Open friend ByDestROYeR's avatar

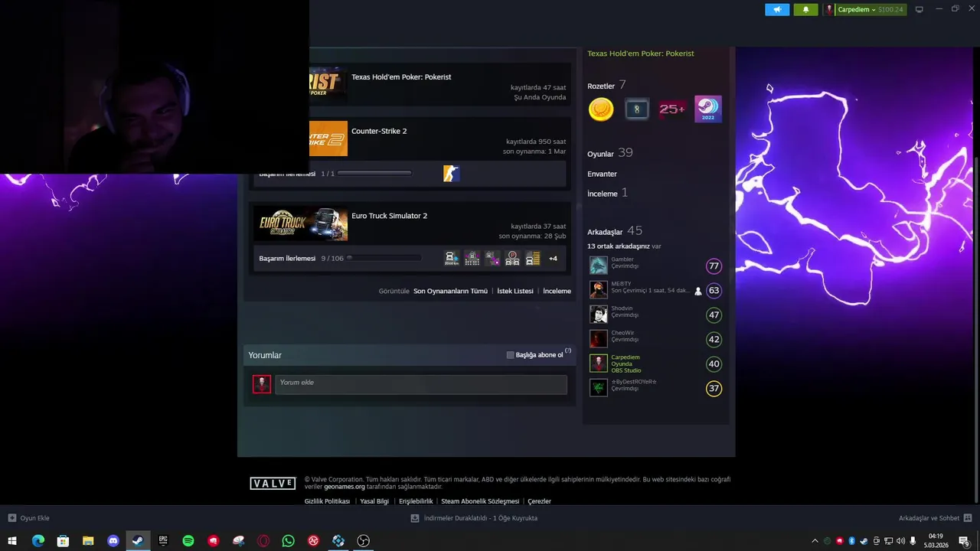coord(599,388)
